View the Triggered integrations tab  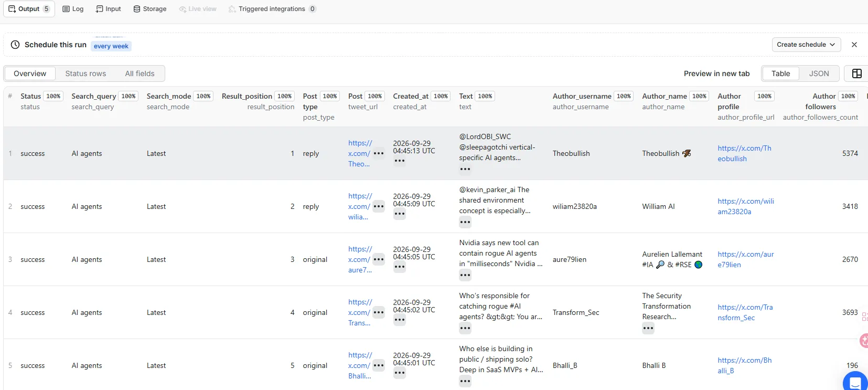click(272, 9)
